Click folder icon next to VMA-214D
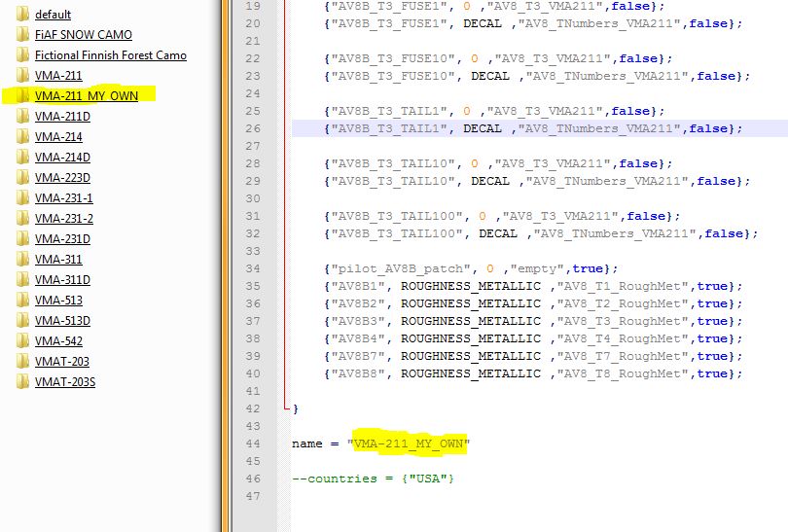The width and height of the screenshot is (788, 532). pyautogui.click(x=22, y=157)
